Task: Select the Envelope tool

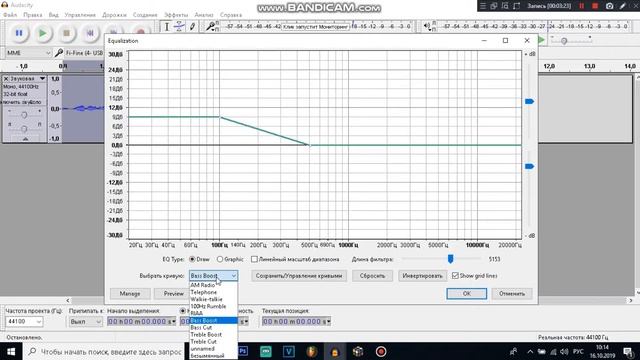Action: (179, 27)
